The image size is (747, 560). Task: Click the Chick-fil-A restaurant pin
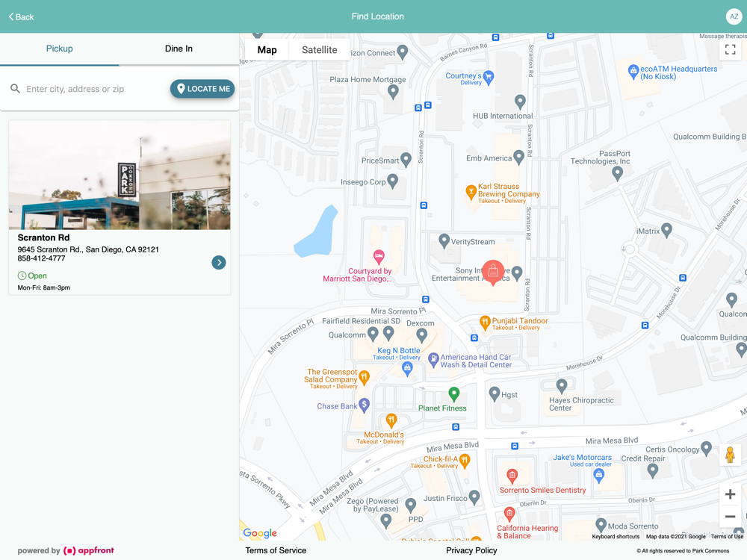coord(465,461)
